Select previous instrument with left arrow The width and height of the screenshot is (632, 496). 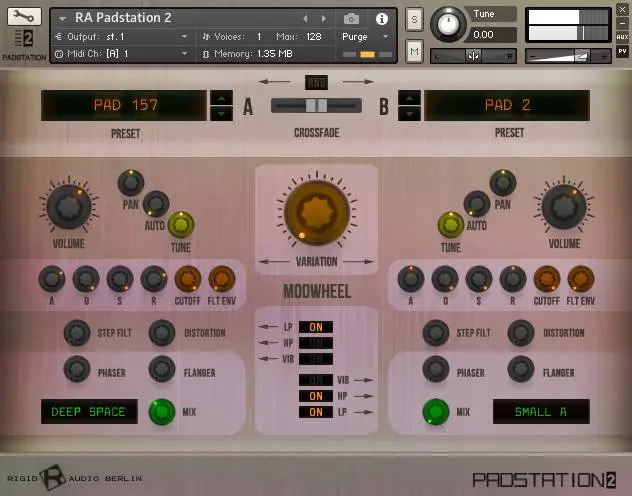click(x=305, y=19)
